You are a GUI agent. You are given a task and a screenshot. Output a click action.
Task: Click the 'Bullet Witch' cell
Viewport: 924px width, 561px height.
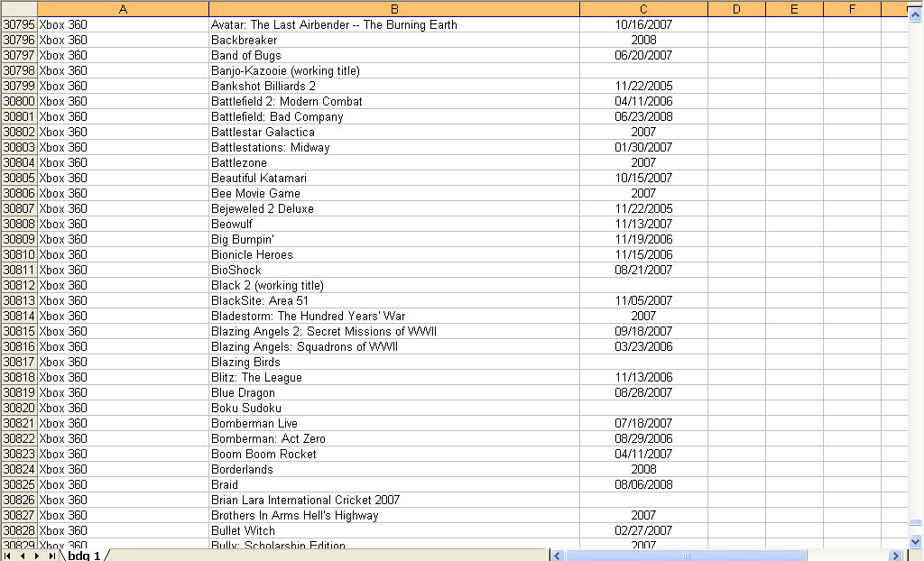click(394, 530)
